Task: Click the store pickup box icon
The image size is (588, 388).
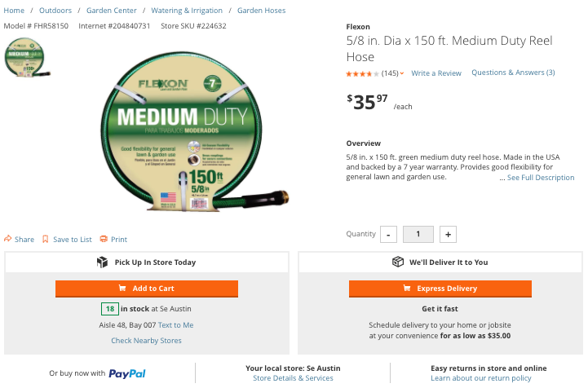Action: tap(103, 262)
